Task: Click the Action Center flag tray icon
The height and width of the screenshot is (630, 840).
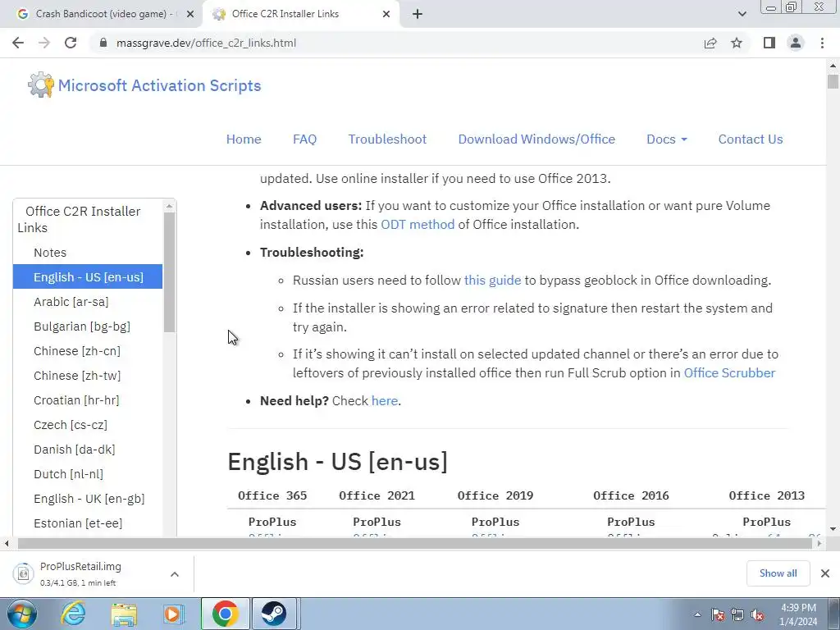Action: [717, 614]
